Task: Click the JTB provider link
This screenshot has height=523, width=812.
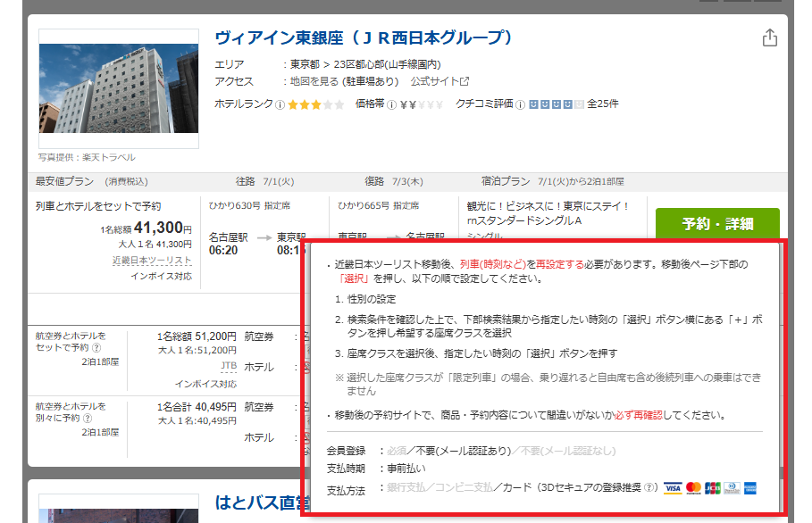Action: pos(228,366)
